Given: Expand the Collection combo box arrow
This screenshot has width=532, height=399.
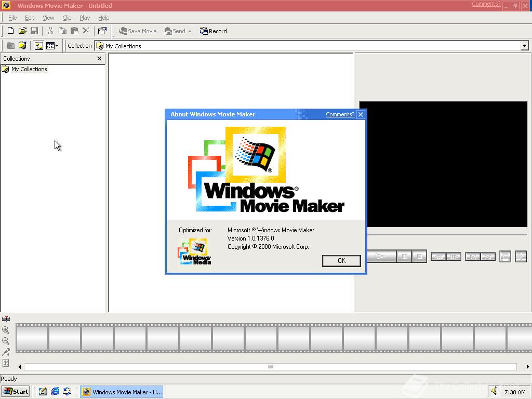Looking at the screenshot, I should coord(525,46).
